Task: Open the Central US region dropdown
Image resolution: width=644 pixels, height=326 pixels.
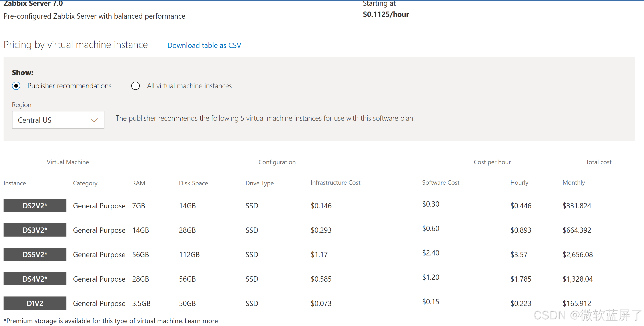Action: (x=58, y=120)
